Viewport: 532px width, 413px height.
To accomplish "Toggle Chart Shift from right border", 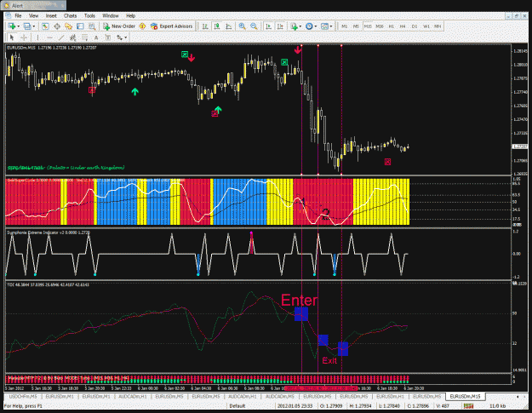I will [x=280, y=26].
